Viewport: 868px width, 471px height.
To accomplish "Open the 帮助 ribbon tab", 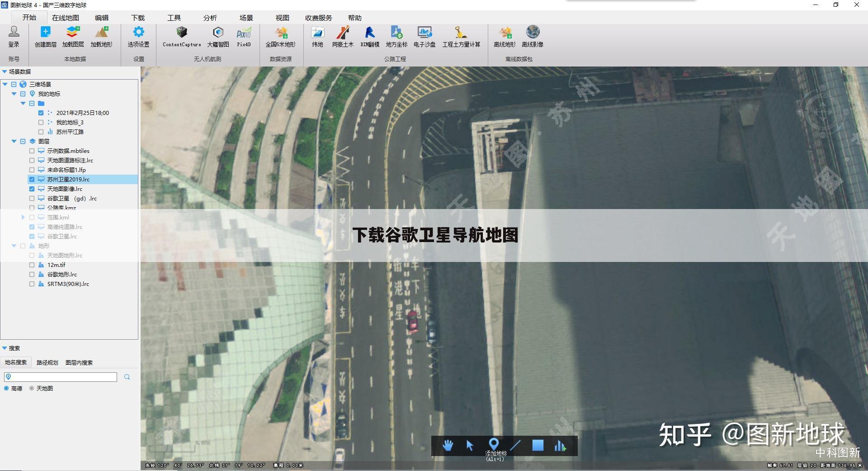I will [355, 18].
